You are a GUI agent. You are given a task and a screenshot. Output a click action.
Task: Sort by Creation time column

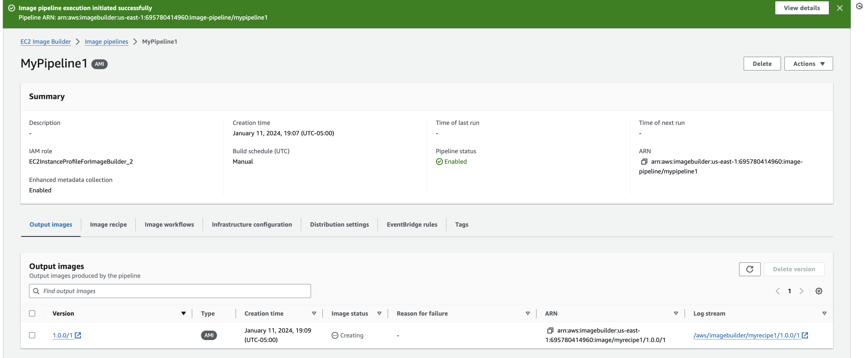[x=314, y=313]
